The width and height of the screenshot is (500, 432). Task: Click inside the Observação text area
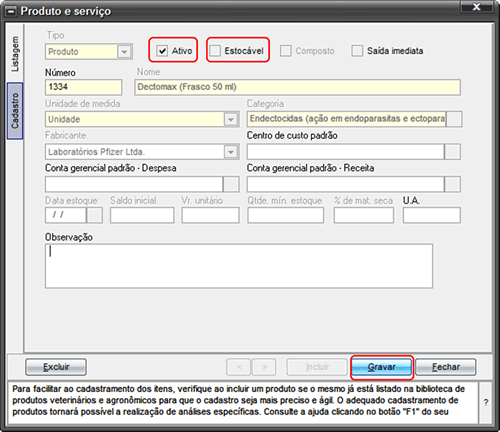pos(239,266)
